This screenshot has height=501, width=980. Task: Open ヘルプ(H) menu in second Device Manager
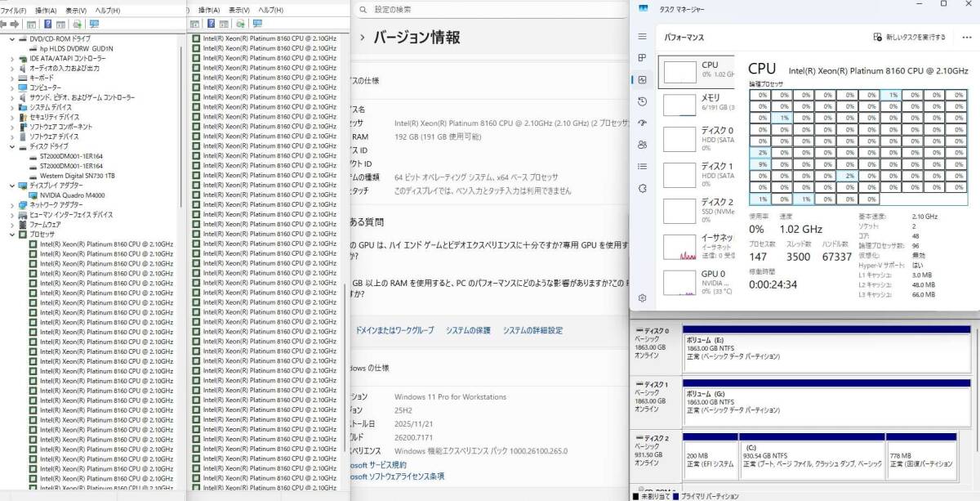coord(270,10)
